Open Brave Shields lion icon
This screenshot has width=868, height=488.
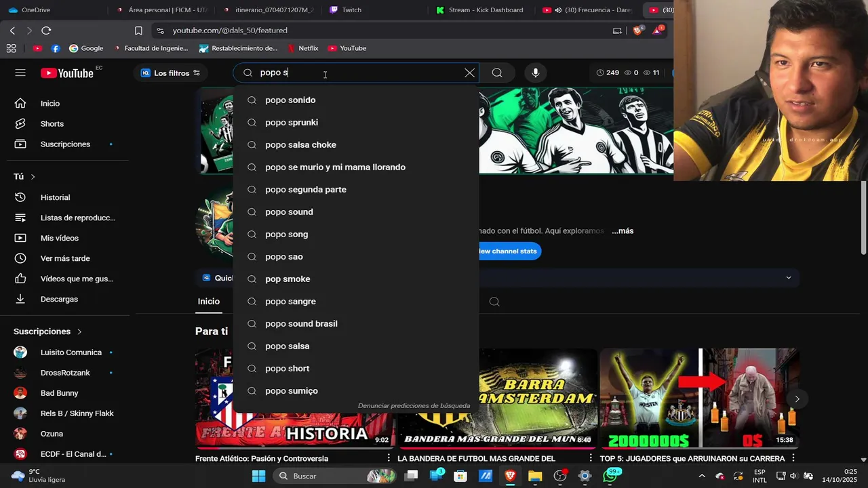click(638, 30)
